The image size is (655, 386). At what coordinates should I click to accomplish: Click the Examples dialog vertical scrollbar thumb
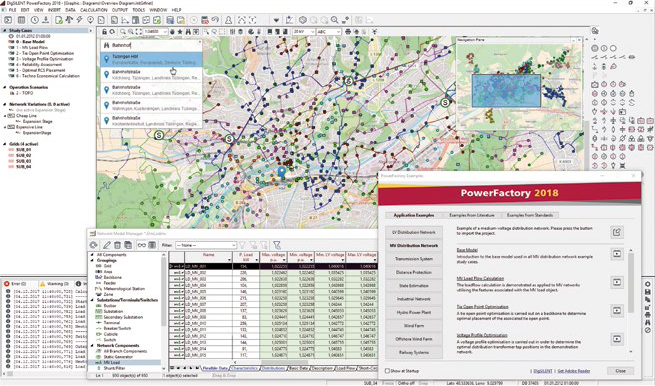(631, 282)
